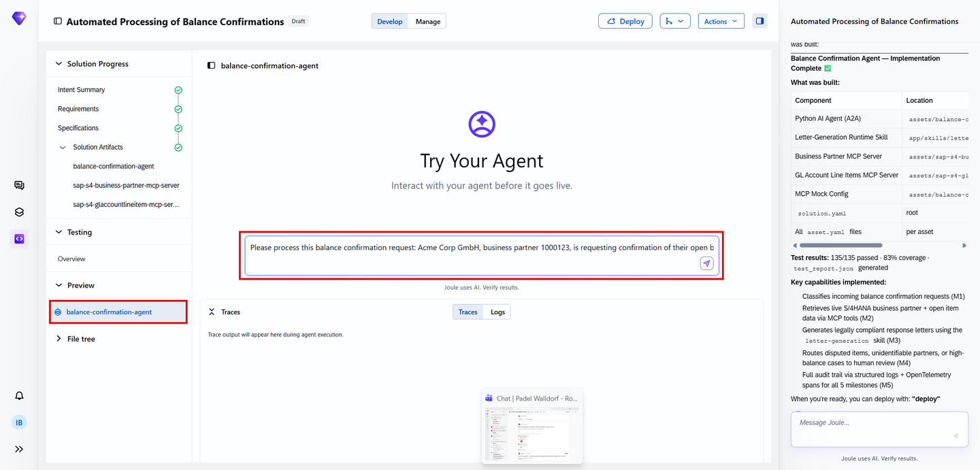Image resolution: width=980 pixels, height=470 pixels.
Task: Send the agent prompt with the paper-plane icon
Action: pos(706,264)
